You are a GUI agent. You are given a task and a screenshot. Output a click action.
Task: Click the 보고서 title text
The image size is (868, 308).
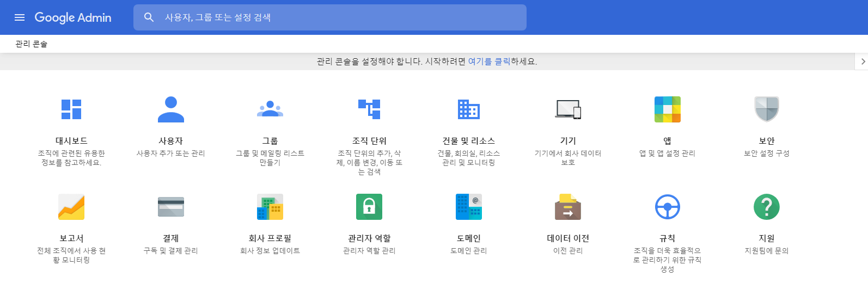(71, 238)
